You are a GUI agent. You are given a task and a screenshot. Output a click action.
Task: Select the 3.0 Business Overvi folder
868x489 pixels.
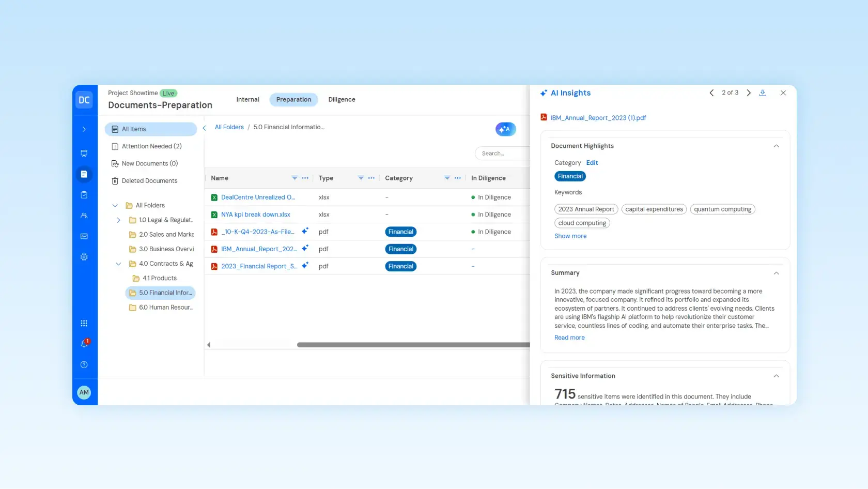pos(161,249)
